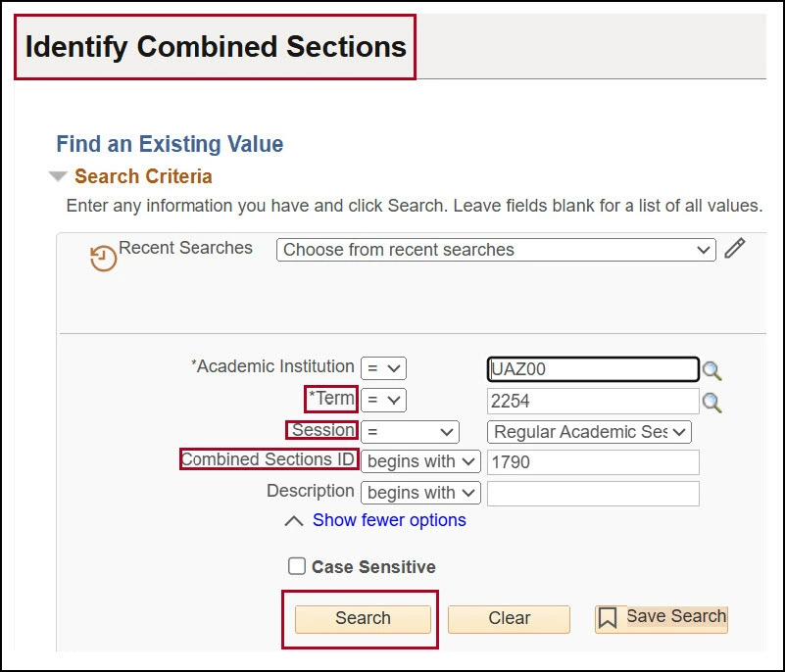785x672 pixels.
Task: Focus the Term field containing 2254
Action: click(593, 402)
